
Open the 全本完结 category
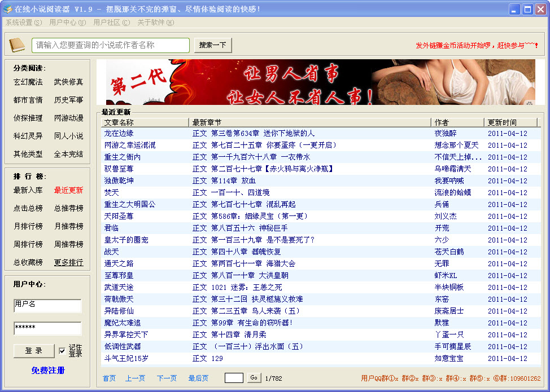coord(68,154)
